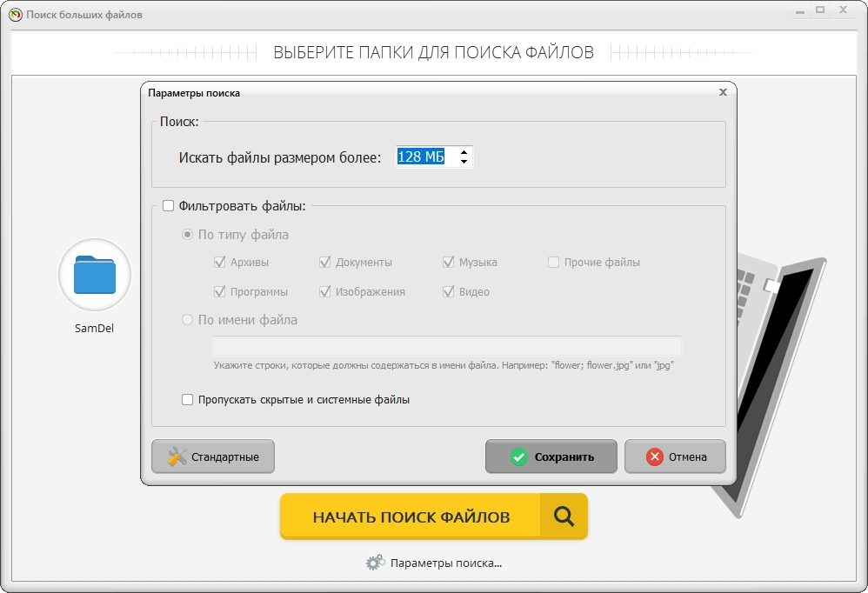The width and height of the screenshot is (868, 593).
Task: Open the Параметры поиска... link
Action: coord(446,563)
